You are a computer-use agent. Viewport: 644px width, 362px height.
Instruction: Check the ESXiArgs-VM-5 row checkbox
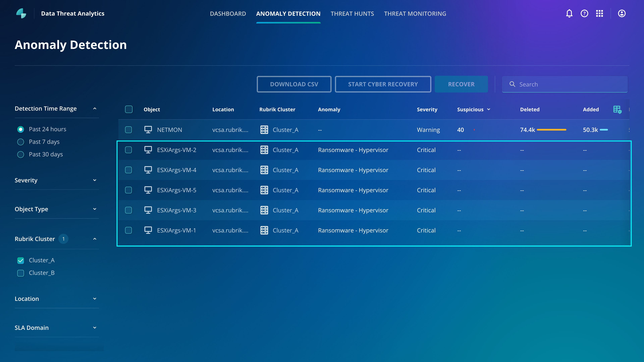point(128,190)
